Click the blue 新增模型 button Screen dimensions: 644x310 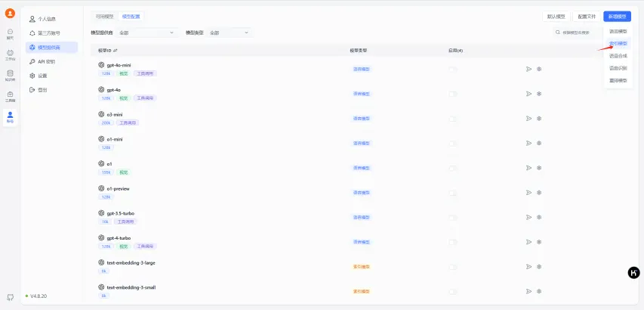[x=617, y=17]
